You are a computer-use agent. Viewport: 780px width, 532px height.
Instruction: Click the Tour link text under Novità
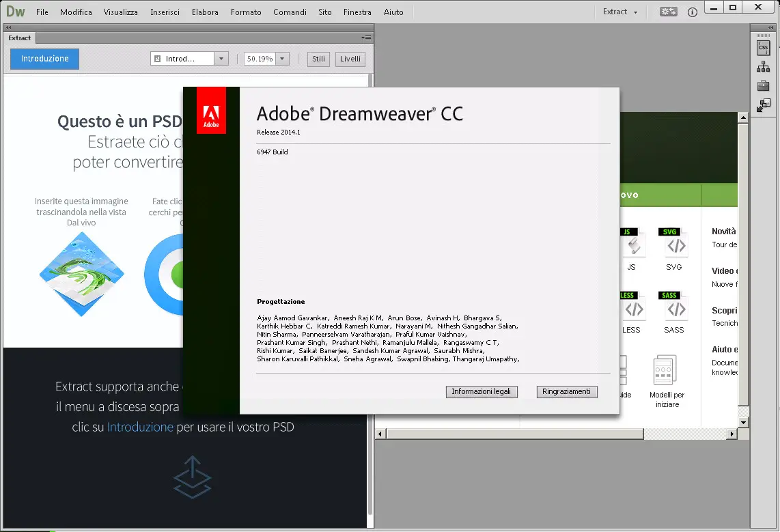[x=724, y=244]
